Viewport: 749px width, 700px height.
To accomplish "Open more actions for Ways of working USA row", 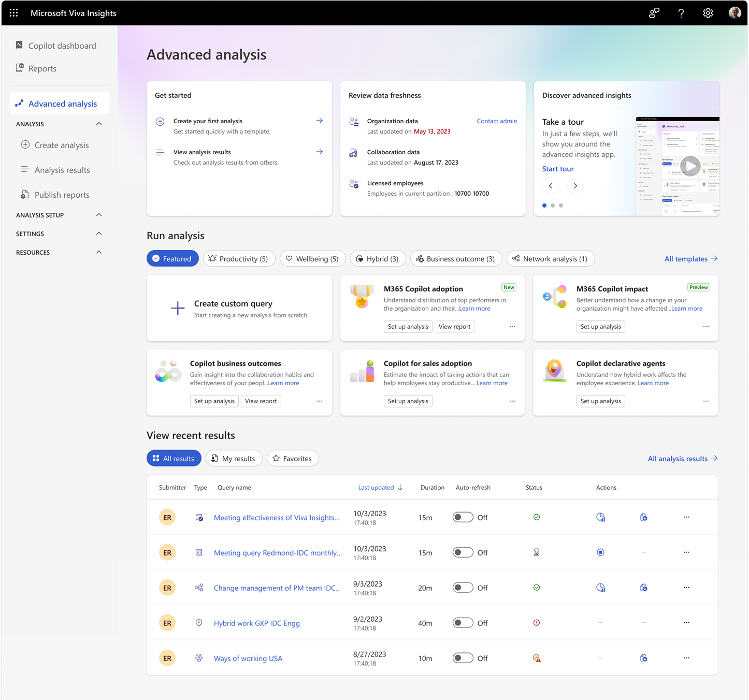I will tap(686, 658).
